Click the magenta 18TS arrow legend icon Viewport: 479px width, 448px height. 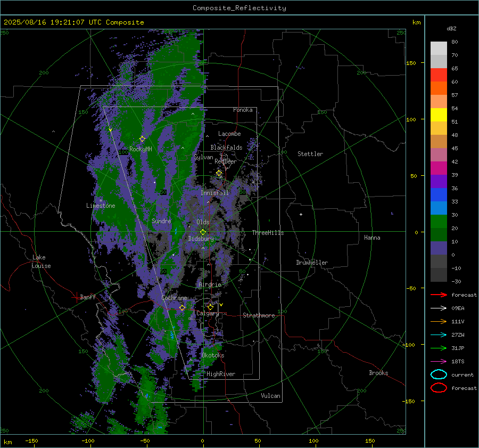point(439,361)
